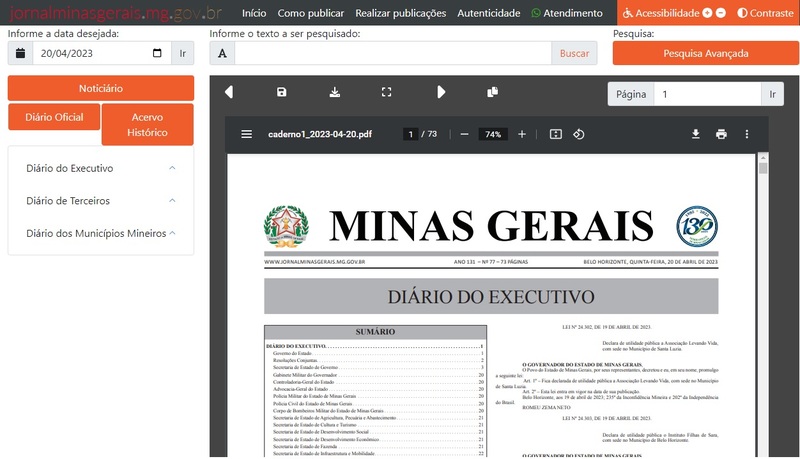Decrease font size with minus icon

720,13
